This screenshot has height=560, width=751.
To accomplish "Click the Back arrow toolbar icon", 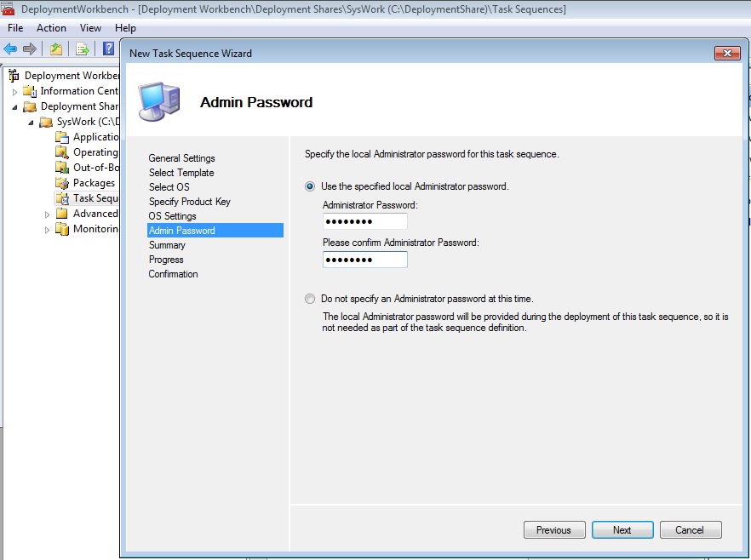I will tap(10, 49).
